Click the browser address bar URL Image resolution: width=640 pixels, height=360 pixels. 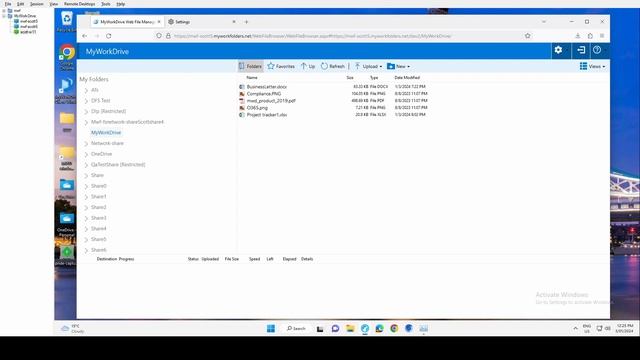tap(312, 36)
